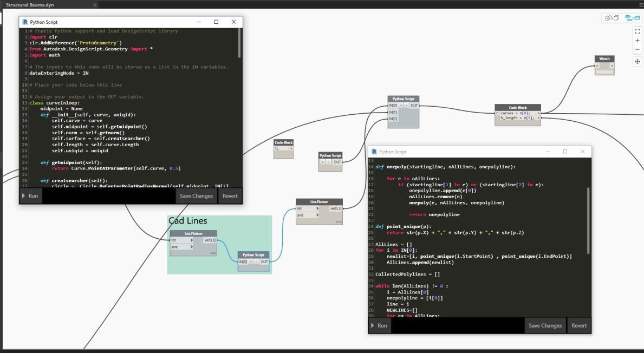
Task: Switch to graph view navigation icon
Action: [633, 18]
